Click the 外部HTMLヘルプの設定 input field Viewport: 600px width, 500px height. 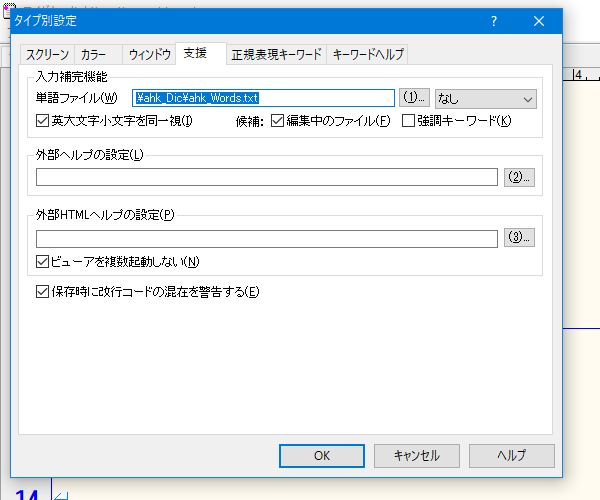267,239
